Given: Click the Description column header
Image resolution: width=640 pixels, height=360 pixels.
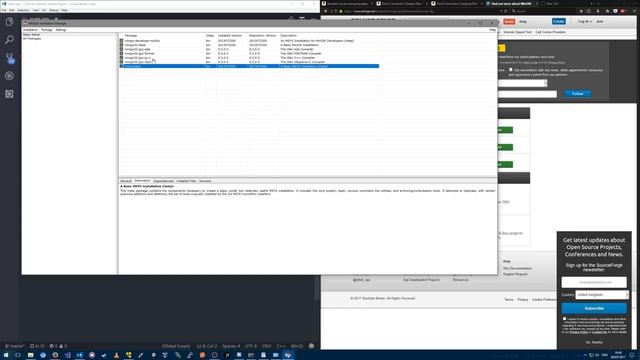Looking at the screenshot, I should (x=288, y=36).
